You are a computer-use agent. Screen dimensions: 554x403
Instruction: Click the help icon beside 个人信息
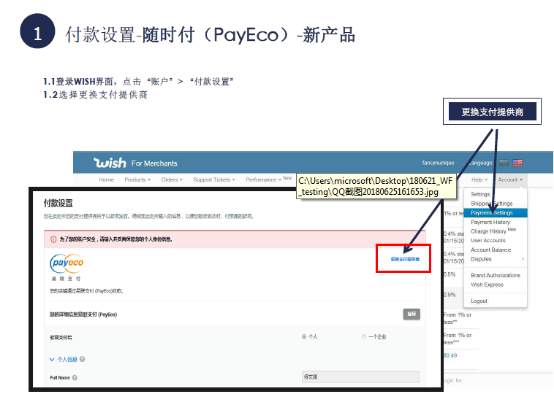pos(82,359)
